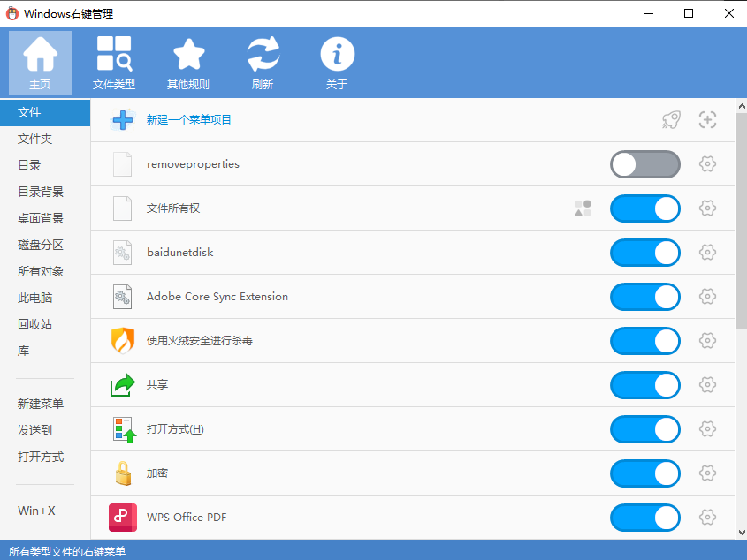Select 磁盘分区 in the sidebar
This screenshot has height=560, width=747.
coord(45,246)
